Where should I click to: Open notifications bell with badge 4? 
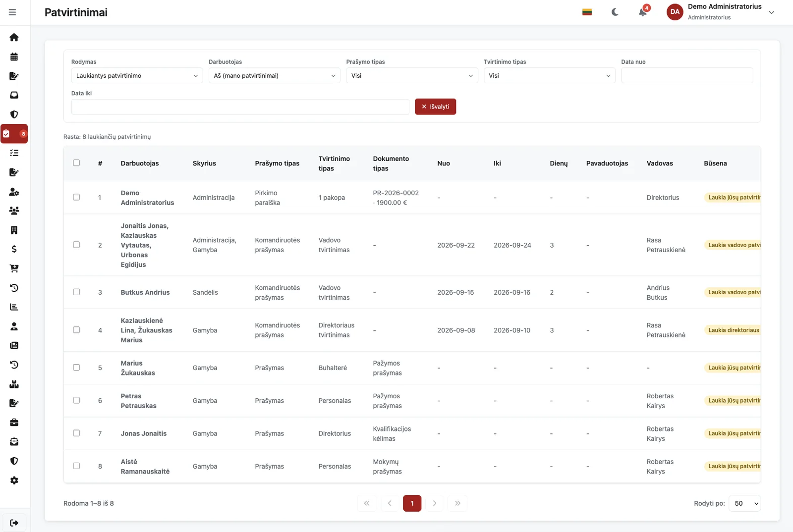point(643,12)
